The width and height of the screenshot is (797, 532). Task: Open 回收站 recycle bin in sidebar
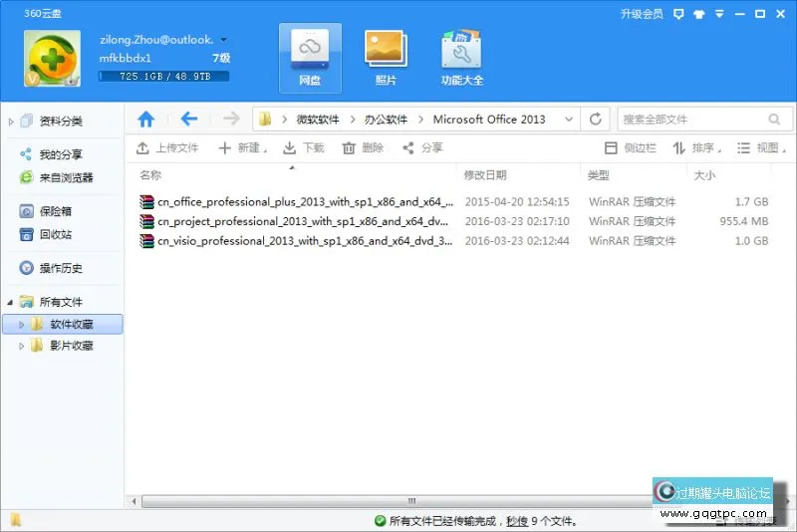[x=56, y=234]
